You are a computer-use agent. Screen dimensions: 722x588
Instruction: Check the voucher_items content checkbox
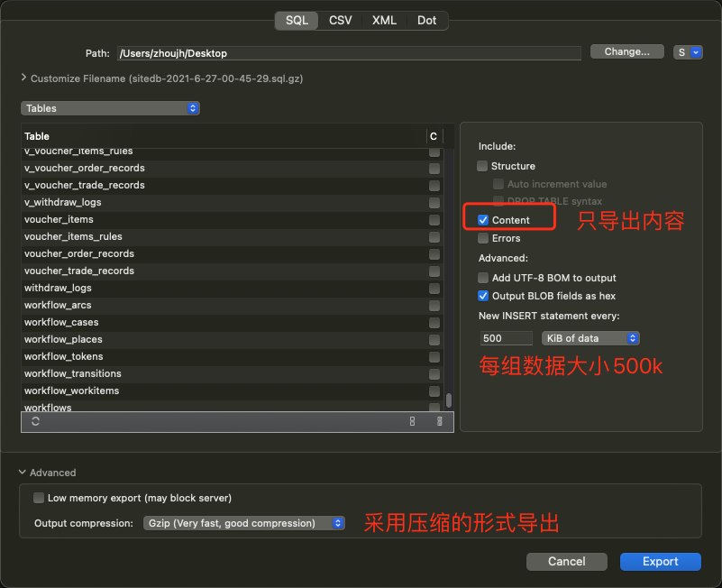[434, 220]
